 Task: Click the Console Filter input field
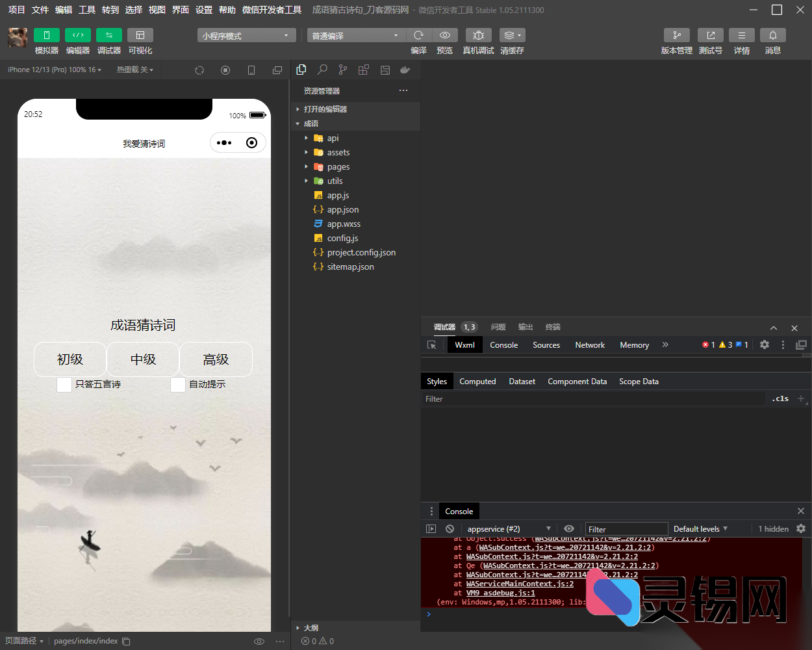626,528
